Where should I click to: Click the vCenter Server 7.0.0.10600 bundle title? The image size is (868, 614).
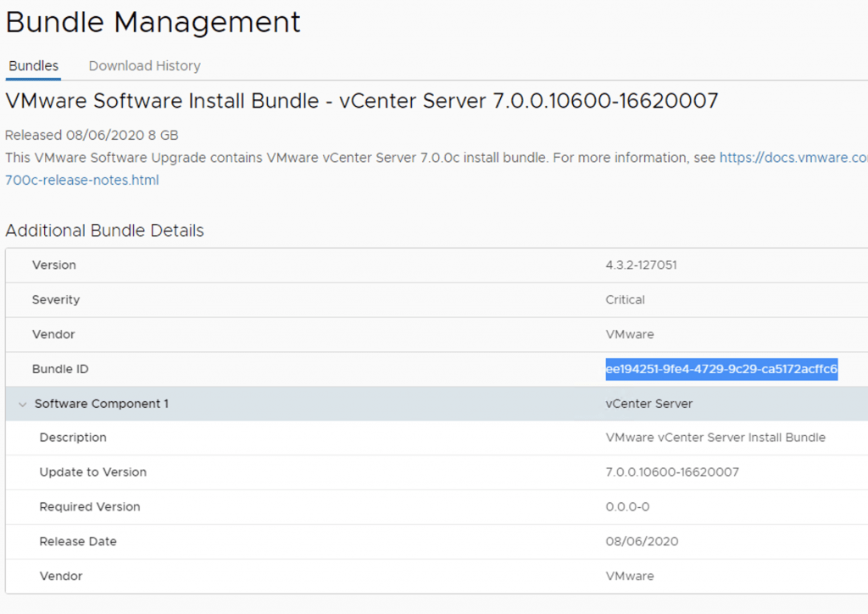362,102
